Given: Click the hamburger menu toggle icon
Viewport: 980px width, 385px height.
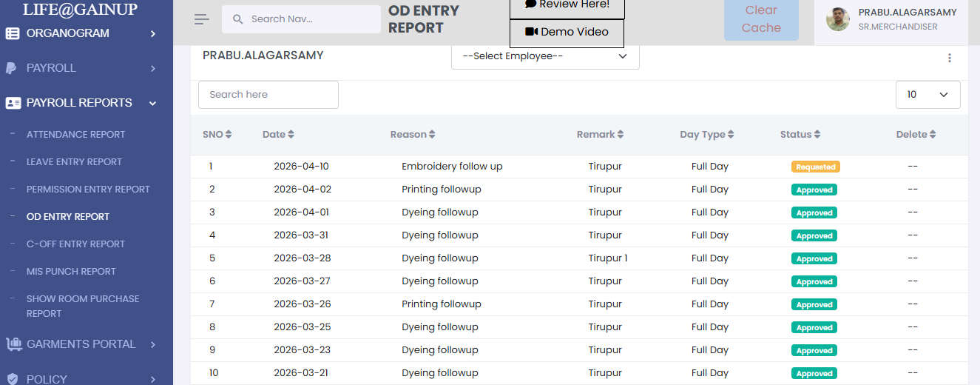Looking at the screenshot, I should click(x=202, y=19).
